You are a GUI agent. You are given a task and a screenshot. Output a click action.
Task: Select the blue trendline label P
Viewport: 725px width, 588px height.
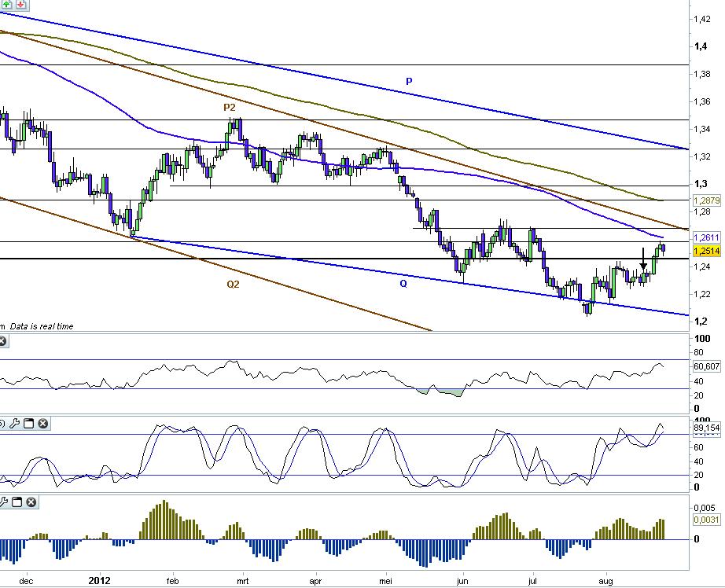[409, 81]
